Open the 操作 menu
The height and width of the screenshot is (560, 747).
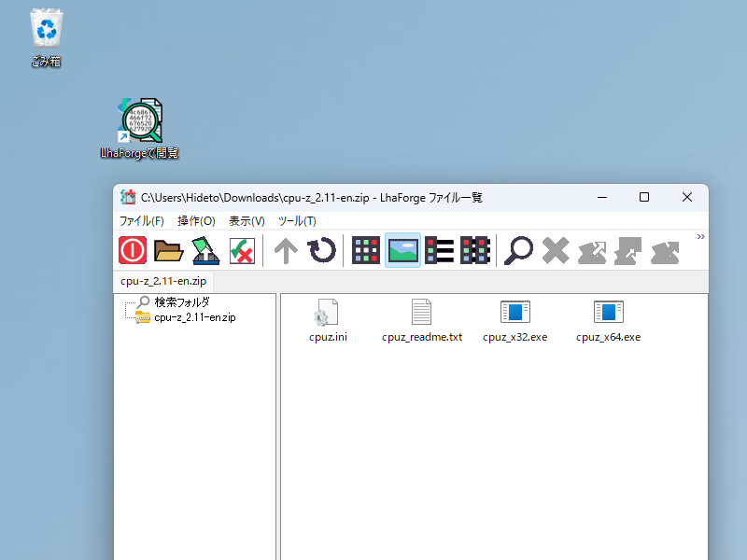click(196, 220)
